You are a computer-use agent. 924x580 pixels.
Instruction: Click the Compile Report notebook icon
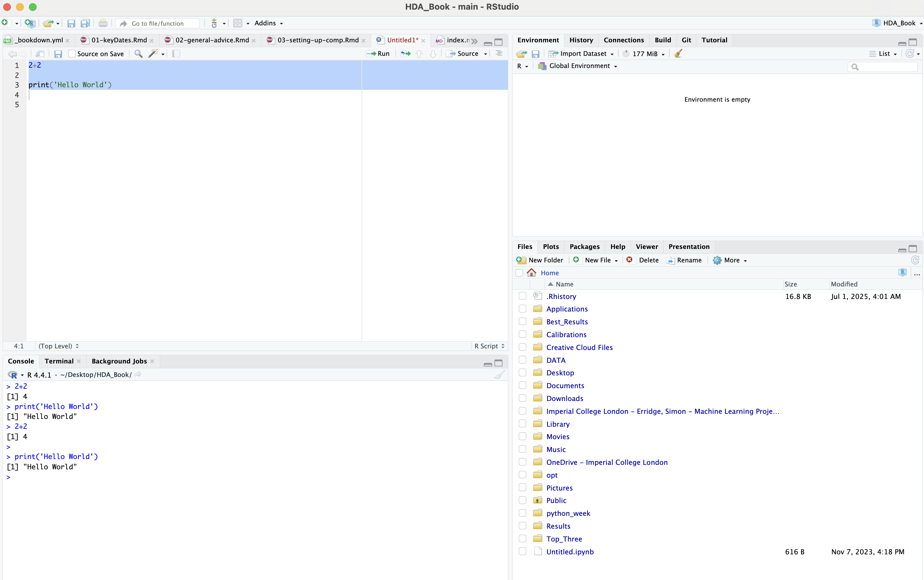176,54
